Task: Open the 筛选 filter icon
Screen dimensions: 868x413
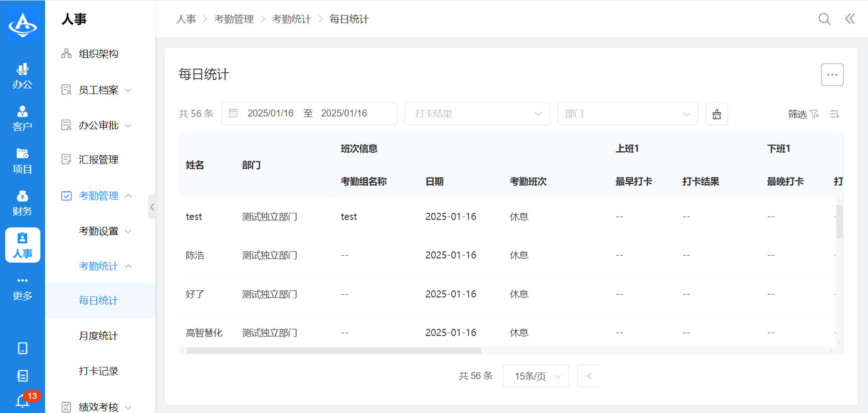Action: pos(814,114)
